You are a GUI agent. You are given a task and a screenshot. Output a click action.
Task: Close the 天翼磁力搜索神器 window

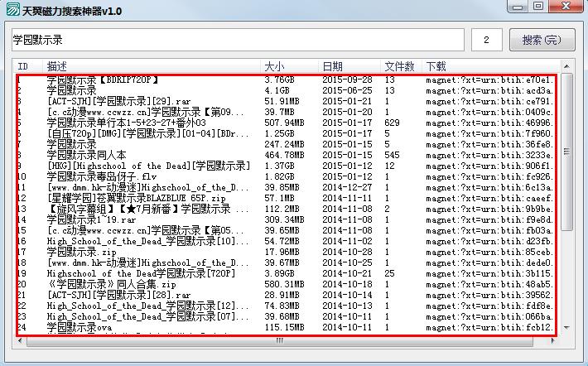coord(566,7)
